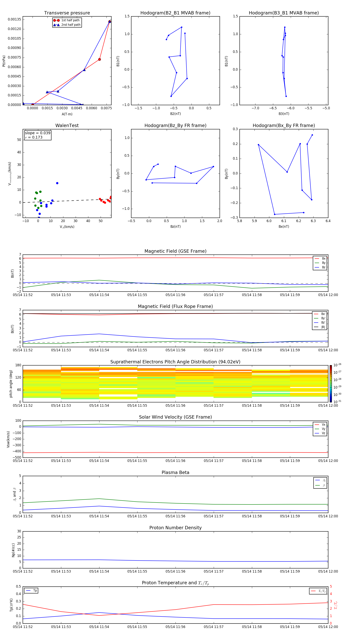Click the 'Magnetic Field (Flux Rope Frame)' title
The width and height of the screenshot is (351, 644).
pyautogui.click(x=175, y=307)
